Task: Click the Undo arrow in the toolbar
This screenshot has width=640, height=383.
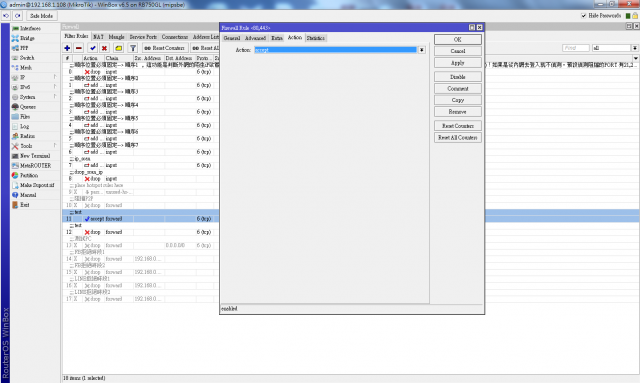Action: click(x=6, y=16)
